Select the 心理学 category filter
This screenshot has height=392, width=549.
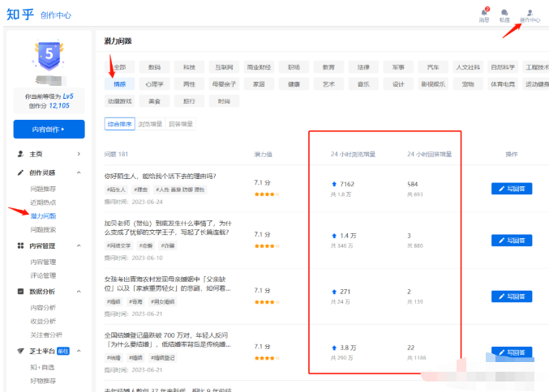click(x=154, y=83)
